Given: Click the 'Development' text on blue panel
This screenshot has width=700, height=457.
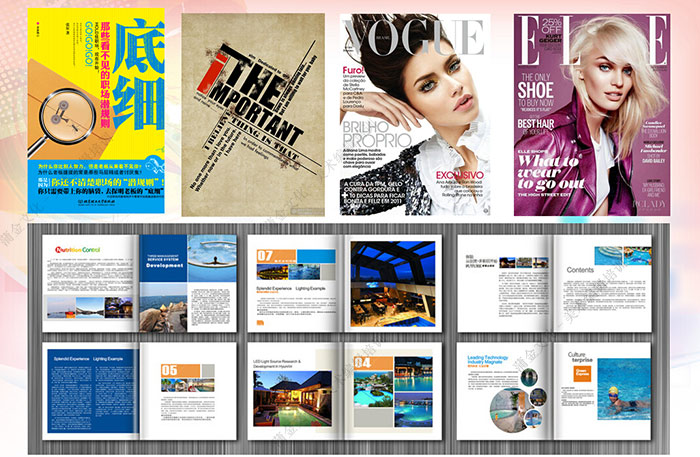Looking at the screenshot, I should 165,265.
